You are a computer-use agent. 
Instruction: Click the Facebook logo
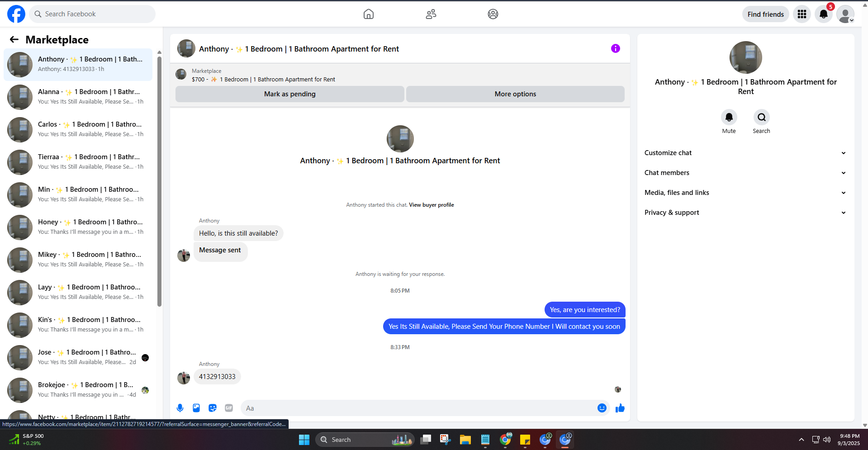(16, 14)
